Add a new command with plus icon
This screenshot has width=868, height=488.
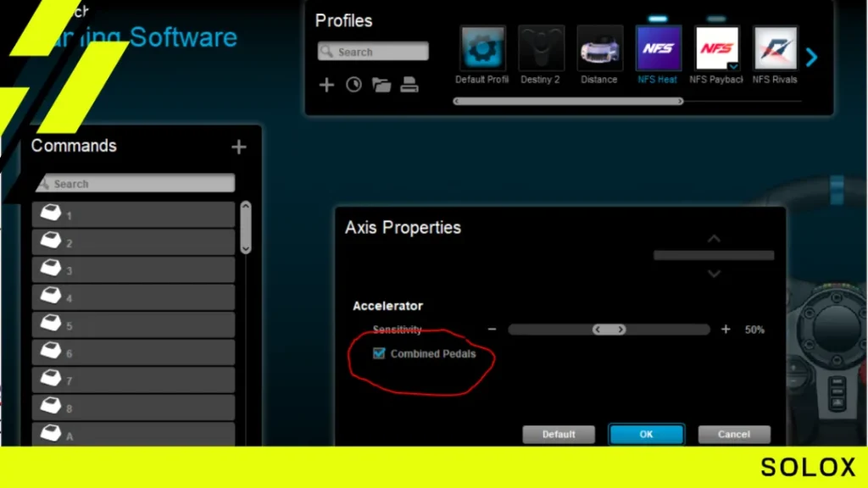[x=238, y=147]
